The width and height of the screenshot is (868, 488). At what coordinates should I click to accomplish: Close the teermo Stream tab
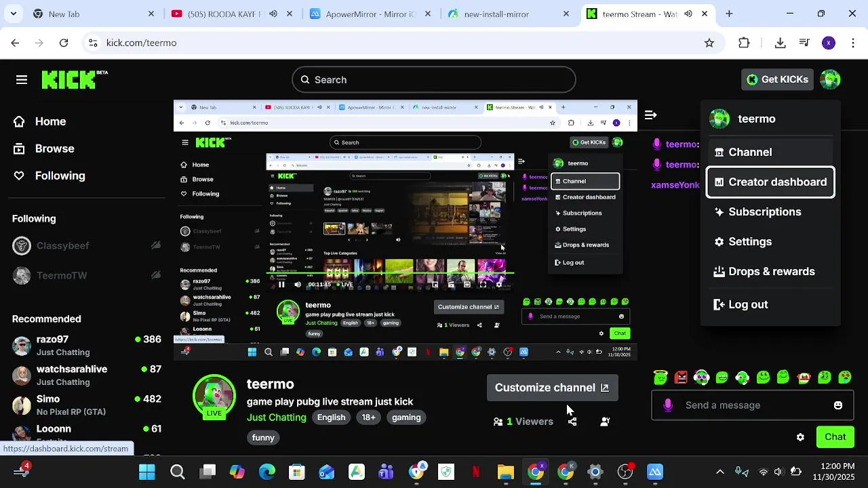pos(705,14)
